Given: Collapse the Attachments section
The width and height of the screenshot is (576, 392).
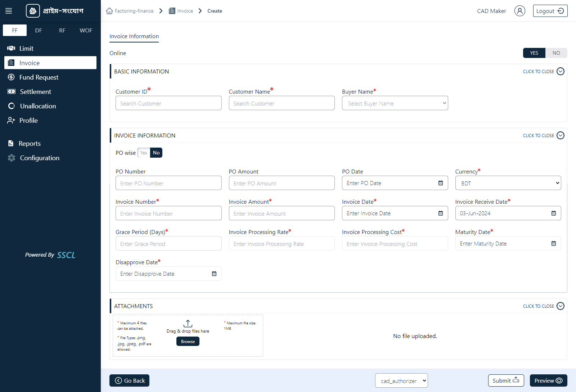Looking at the screenshot, I should pos(544,306).
